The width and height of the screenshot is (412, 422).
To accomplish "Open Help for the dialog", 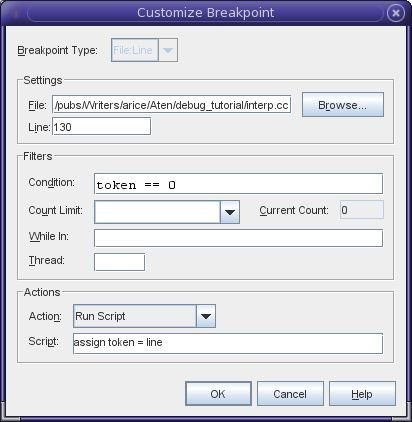I will pyautogui.click(x=362, y=394).
